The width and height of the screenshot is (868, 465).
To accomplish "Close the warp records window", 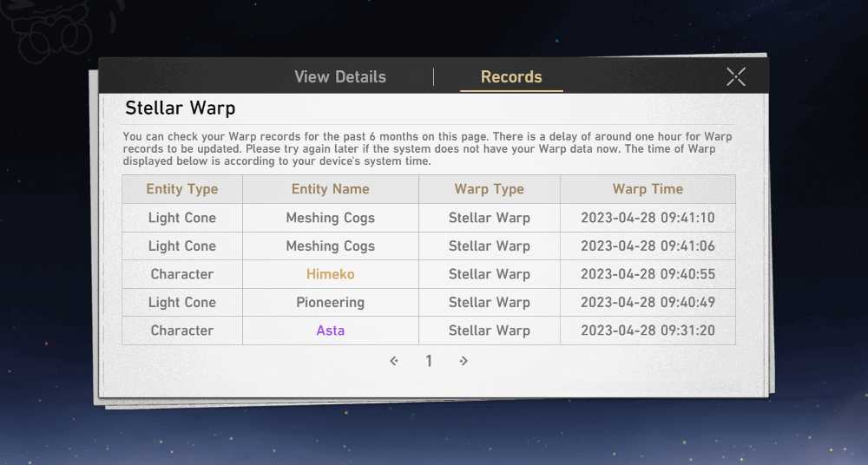I will 736,77.
